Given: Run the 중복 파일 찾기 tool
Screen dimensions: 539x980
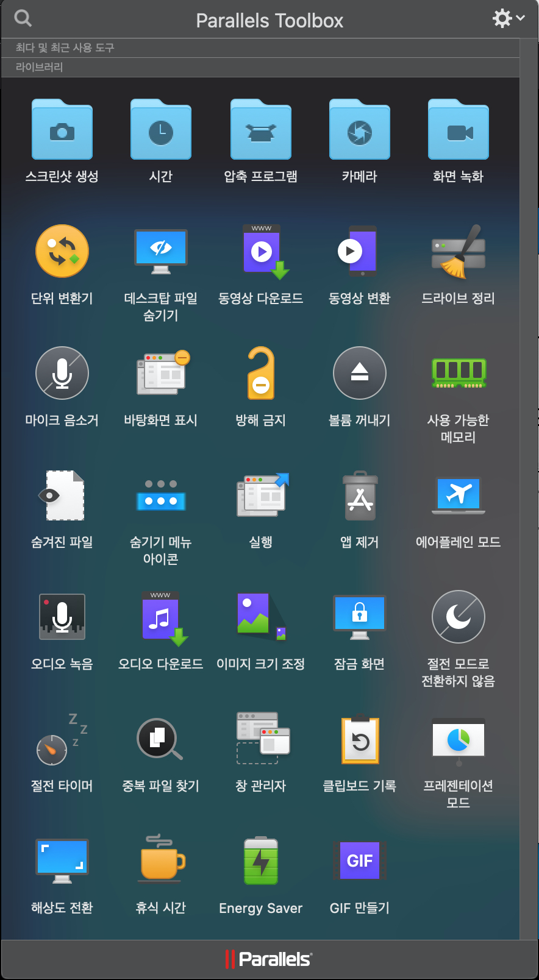Looking at the screenshot, I should [x=160, y=739].
